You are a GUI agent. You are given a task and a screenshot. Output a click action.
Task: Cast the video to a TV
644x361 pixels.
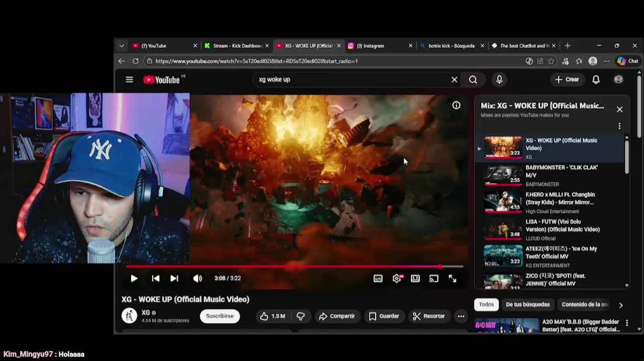tap(434, 278)
